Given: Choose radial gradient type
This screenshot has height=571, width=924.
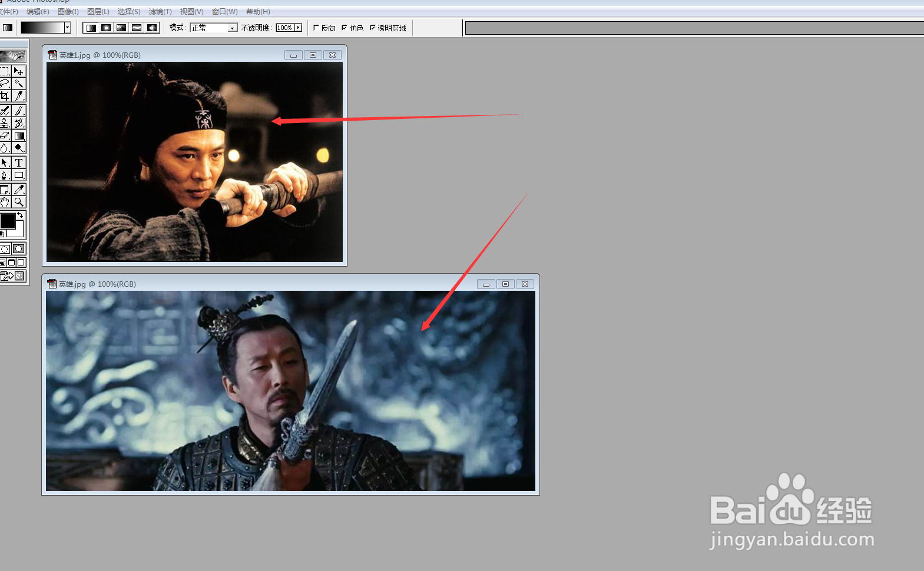Looking at the screenshot, I should pyautogui.click(x=106, y=28).
